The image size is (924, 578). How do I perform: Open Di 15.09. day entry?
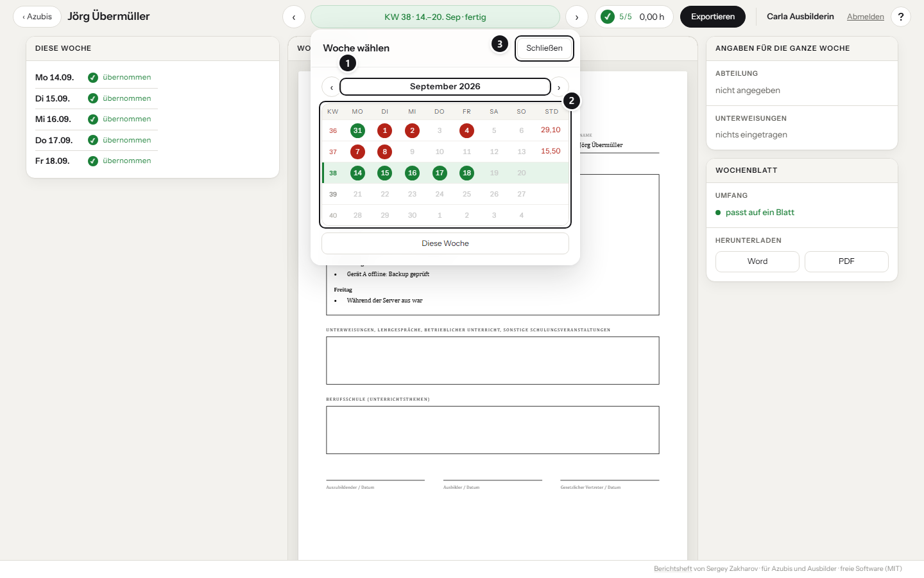pos(96,98)
